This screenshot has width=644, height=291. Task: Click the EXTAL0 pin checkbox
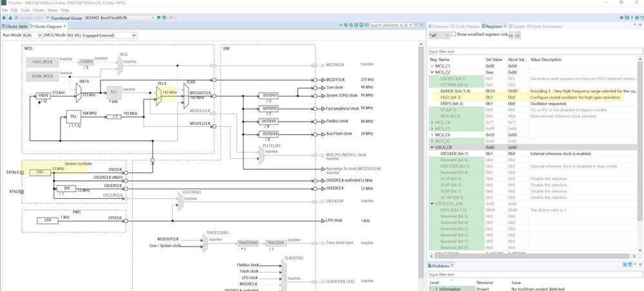coord(22,173)
